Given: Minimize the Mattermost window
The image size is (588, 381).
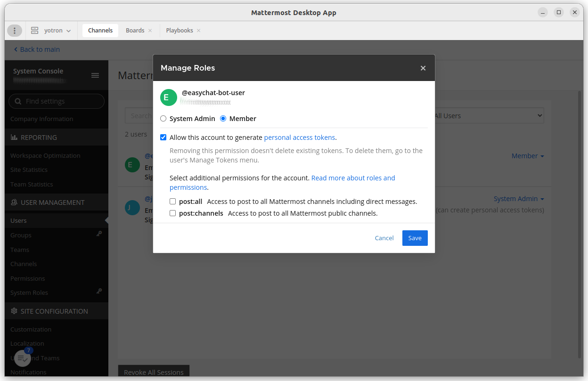Looking at the screenshot, I should [x=543, y=13].
